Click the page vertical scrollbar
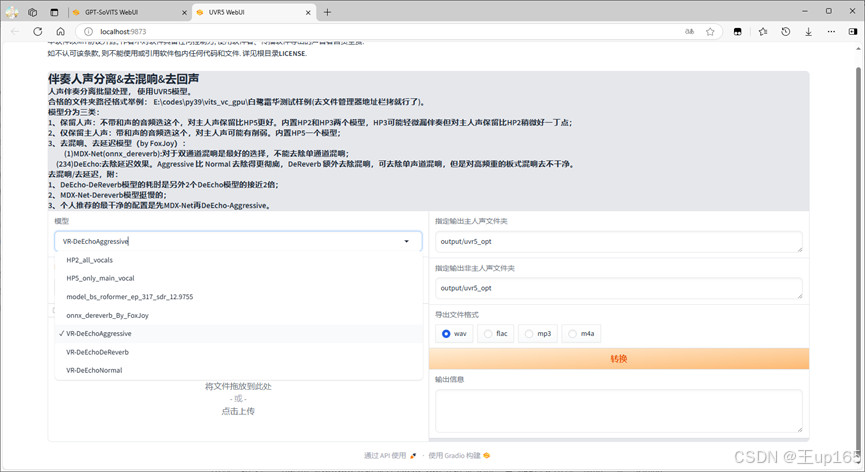Screen dimensions: 865x472 [858, 248]
